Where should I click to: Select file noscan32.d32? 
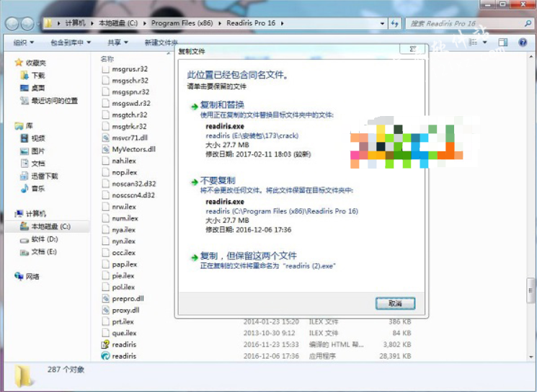coord(134,184)
